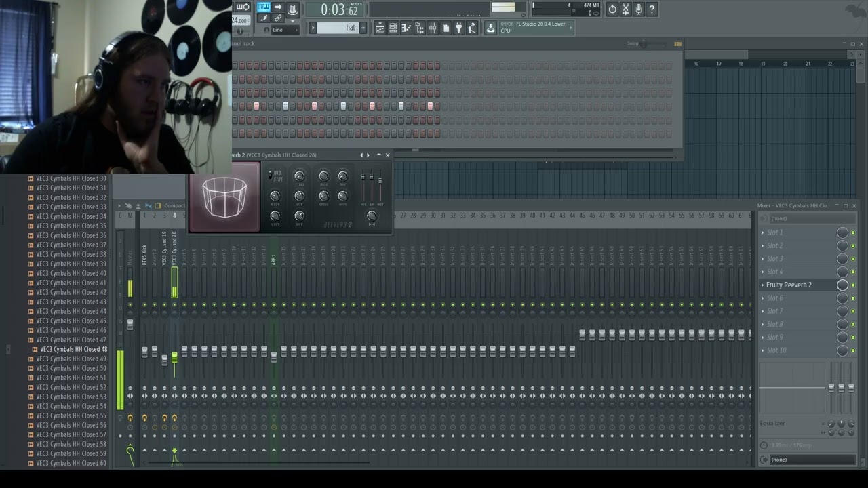This screenshot has height=488, width=868.
Task: Click the latency clock icon in mixer panel
Action: [x=764, y=445]
